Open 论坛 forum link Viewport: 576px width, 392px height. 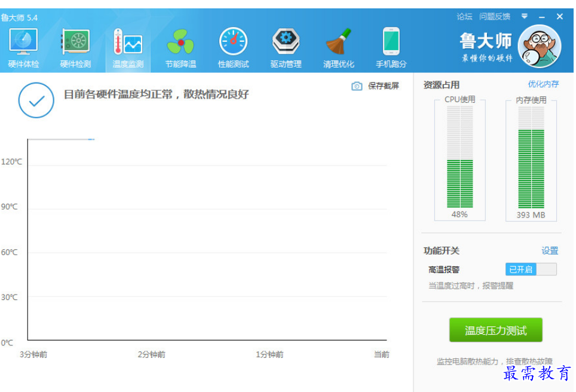coord(464,17)
